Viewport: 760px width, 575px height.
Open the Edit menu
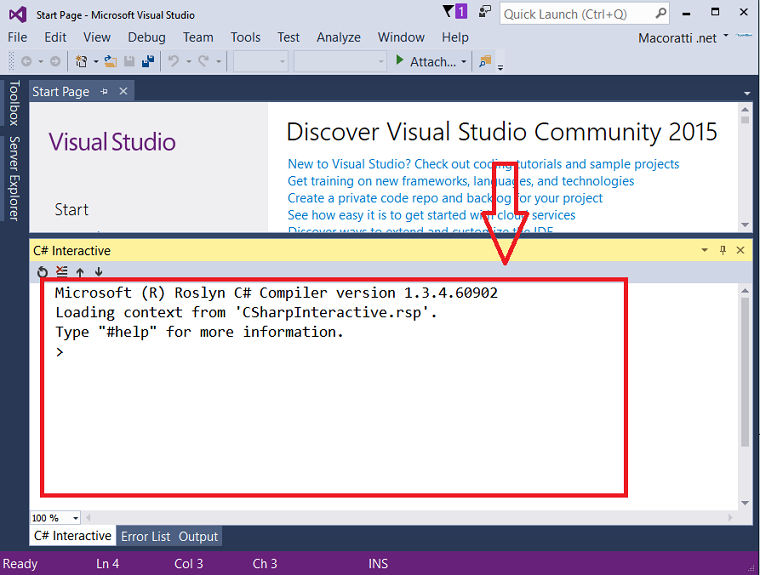click(55, 37)
